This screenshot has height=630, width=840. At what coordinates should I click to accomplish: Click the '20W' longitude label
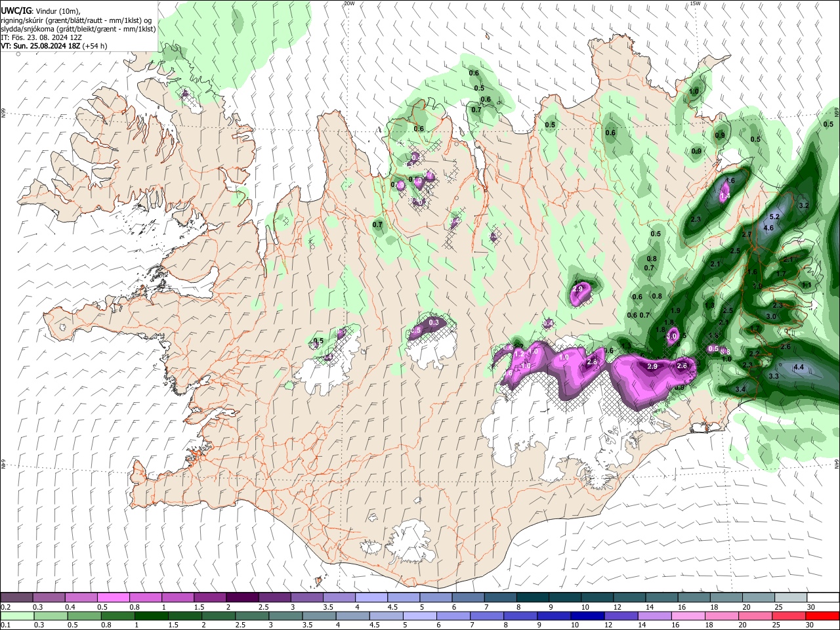coord(349,3)
